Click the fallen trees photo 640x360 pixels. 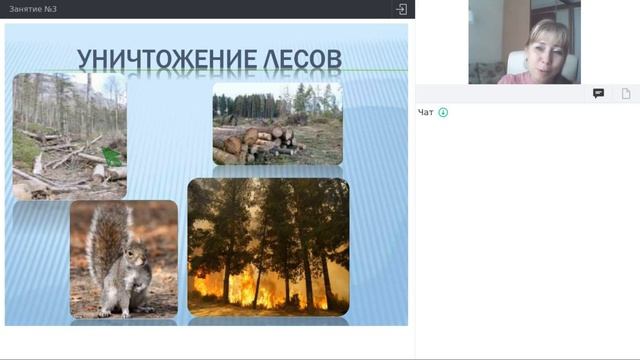point(70,136)
